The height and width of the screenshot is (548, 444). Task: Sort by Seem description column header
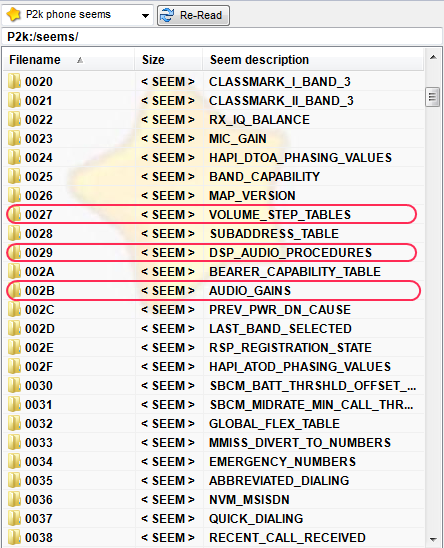[x=313, y=60]
